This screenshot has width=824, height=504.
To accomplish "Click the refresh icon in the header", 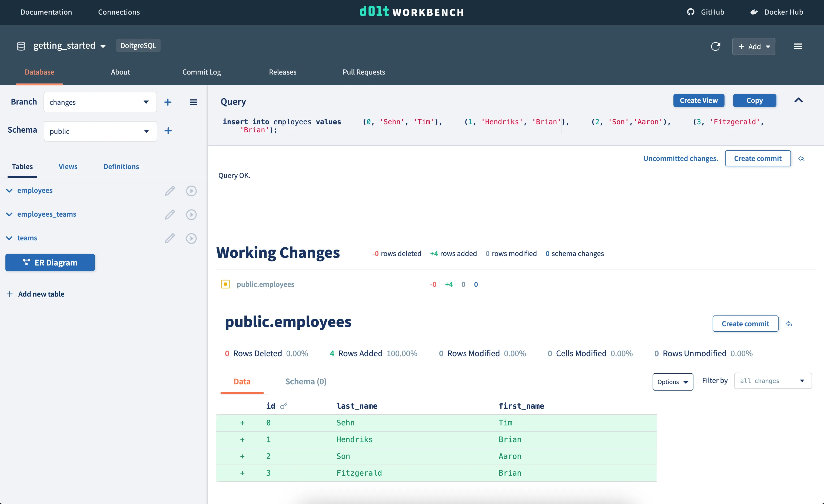I will [x=715, y=46].
